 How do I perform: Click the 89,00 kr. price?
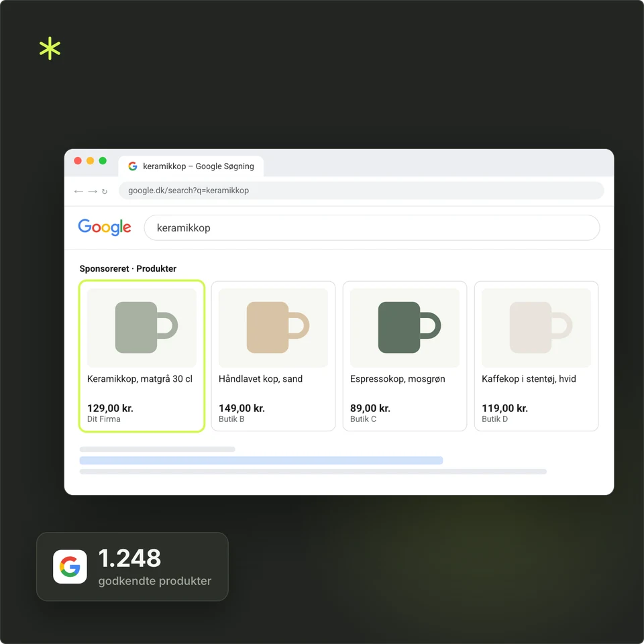pyautogui.click(x=370, y=409)
